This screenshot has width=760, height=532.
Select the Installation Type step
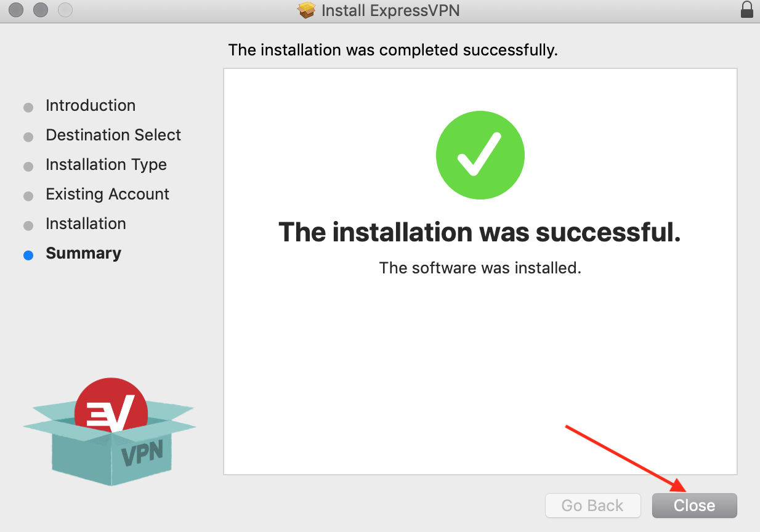[106, 165]
